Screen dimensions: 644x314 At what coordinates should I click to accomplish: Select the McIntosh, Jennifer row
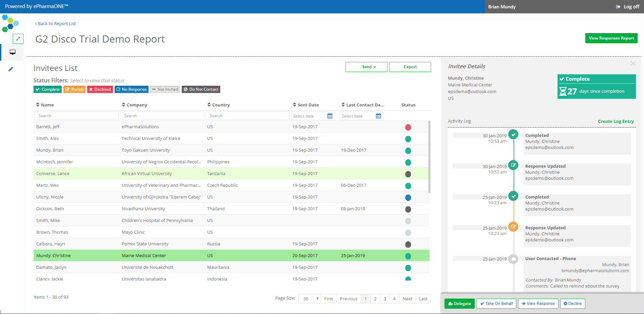click(231, 162)
